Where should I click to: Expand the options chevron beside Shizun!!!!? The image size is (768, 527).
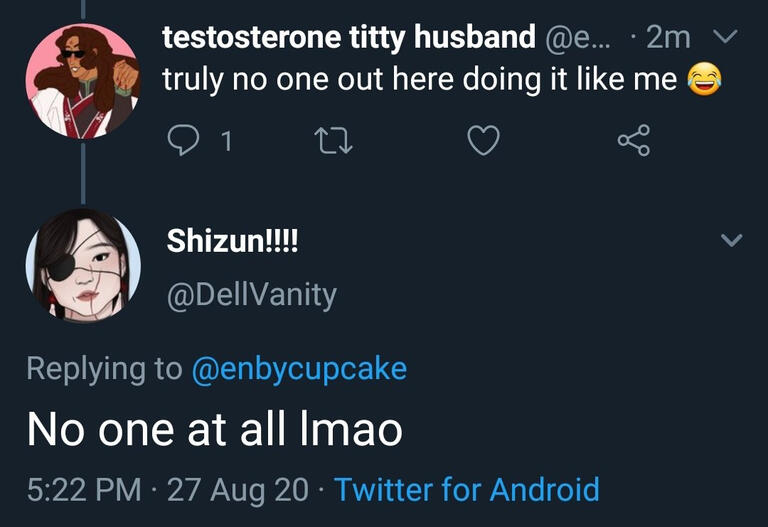(x=732, y=240)
